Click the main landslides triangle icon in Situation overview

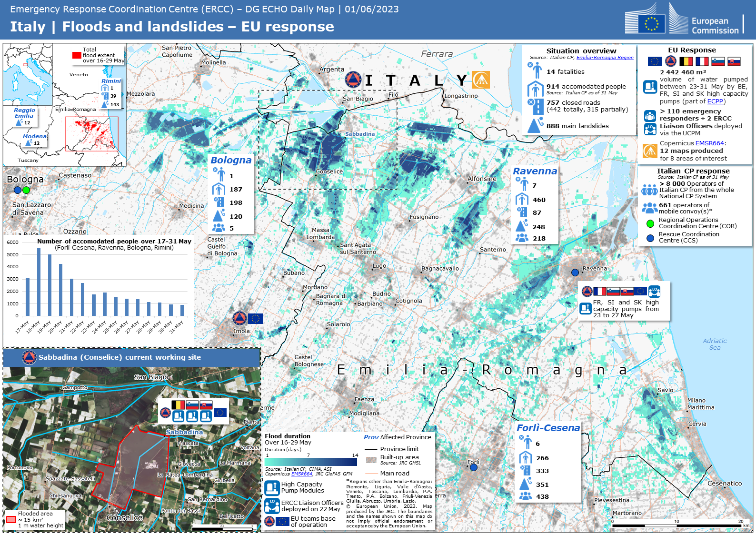click(x=535, y=125)
